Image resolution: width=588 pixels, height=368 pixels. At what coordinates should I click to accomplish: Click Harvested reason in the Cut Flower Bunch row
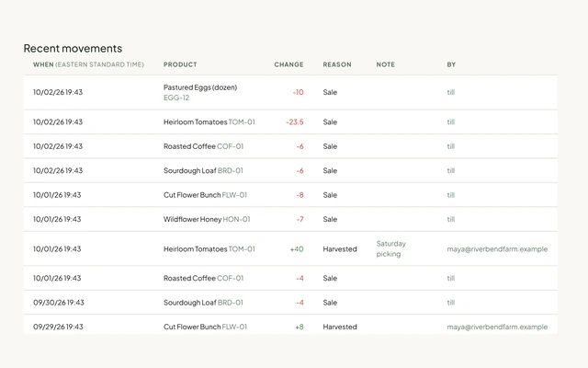[x=340, y=328]
